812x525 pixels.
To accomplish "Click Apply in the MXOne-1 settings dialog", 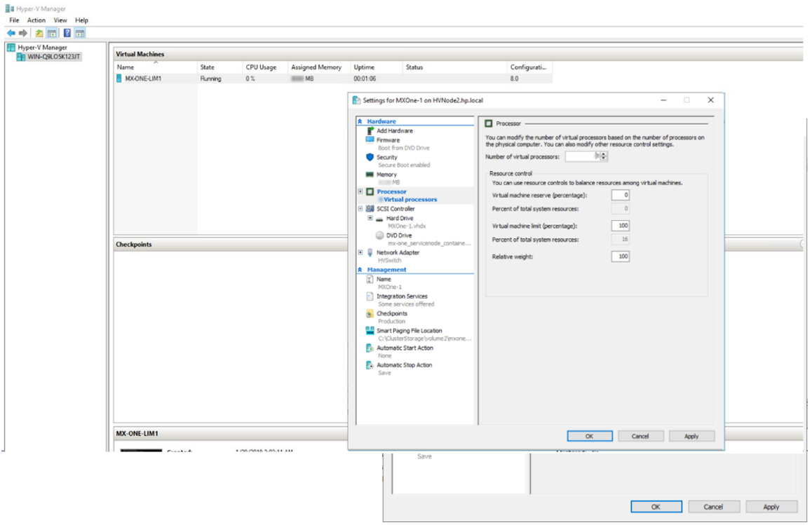I will [x=691, y=436].
